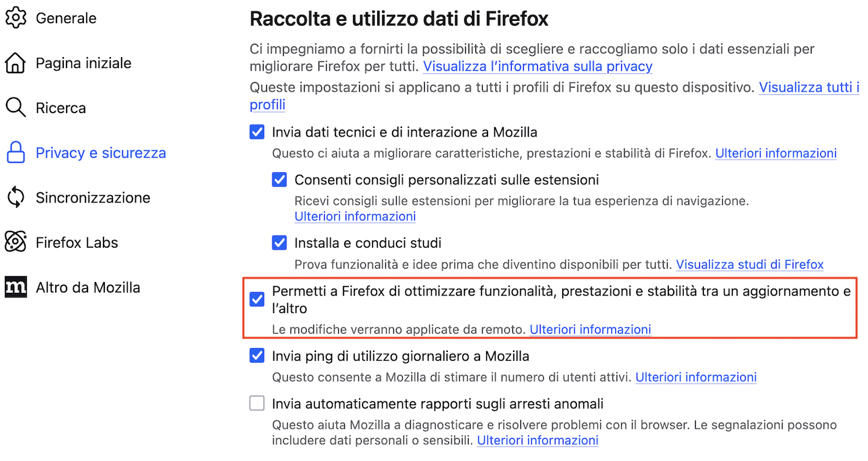Select the Pagina iniziale home icon

[15, 63]
